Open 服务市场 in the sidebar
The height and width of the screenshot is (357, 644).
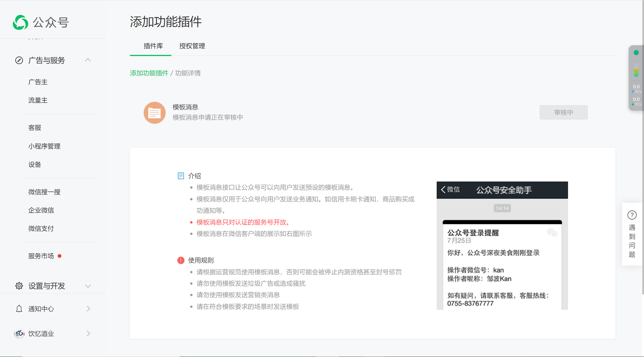(x=41, y=256)
